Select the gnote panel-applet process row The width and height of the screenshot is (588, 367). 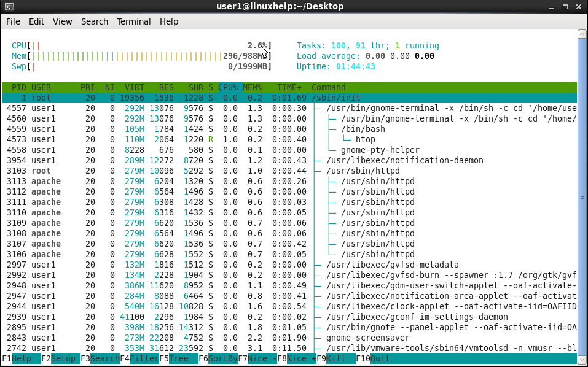pos(289,328)
